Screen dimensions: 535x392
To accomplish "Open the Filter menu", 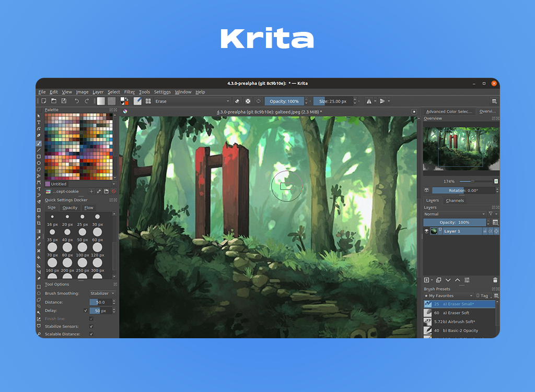I will tap(130, 92).
